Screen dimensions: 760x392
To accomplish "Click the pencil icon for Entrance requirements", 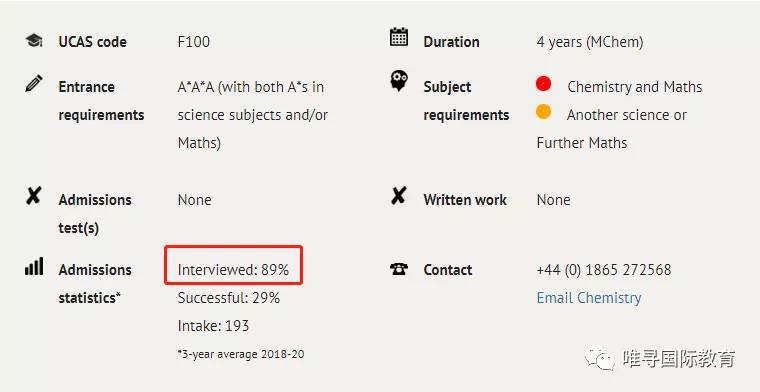I will click(33, 83).
